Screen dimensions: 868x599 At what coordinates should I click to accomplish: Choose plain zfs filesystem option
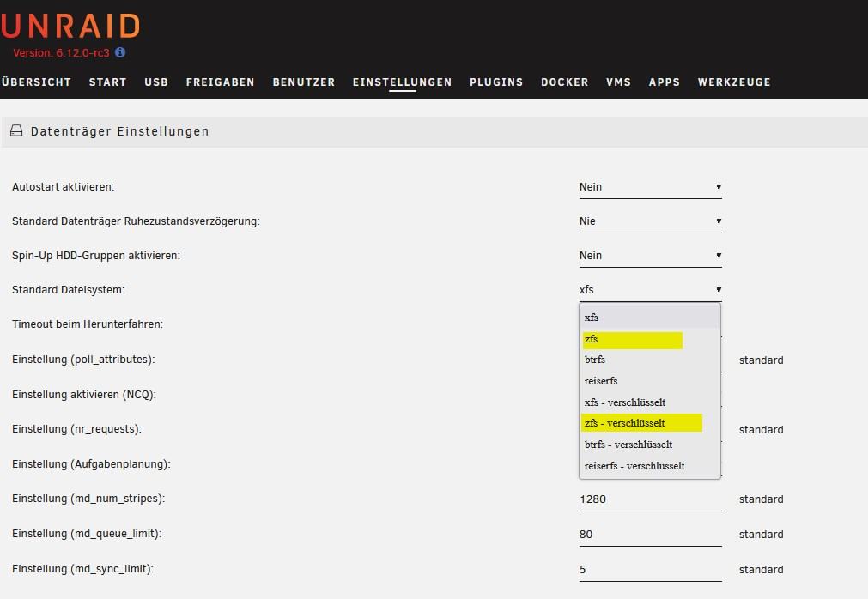(x=650, y=339)
